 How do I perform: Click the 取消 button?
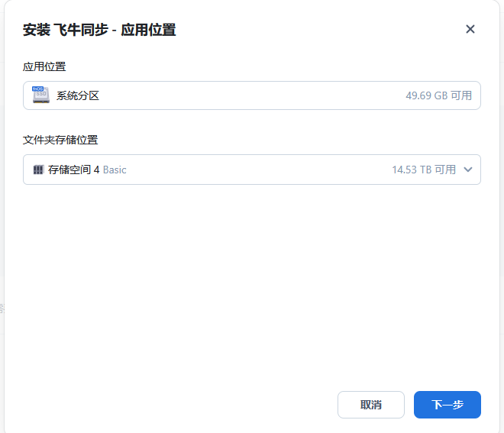pyautogui.click(x=371, y=405)
